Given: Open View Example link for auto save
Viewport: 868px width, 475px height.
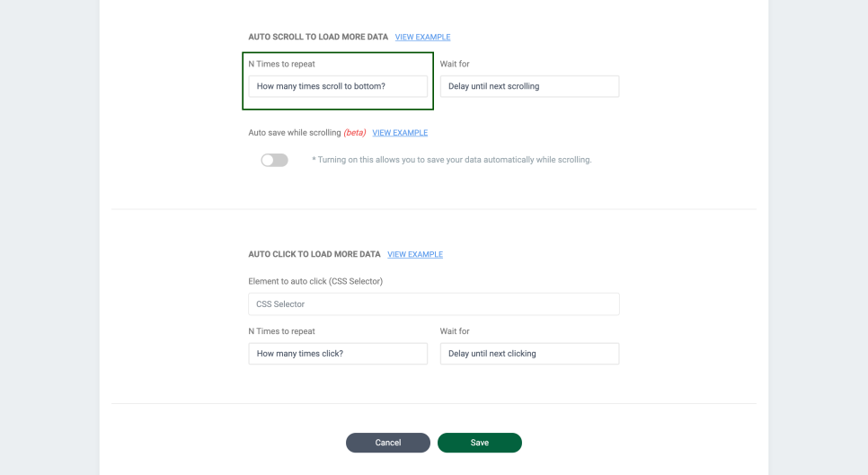Looking at the screenshot, I should coord(400,133).
